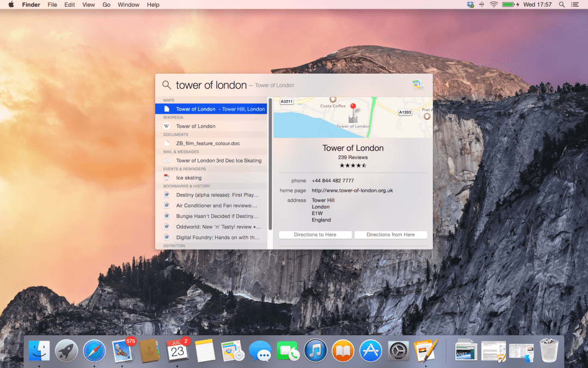Open the Edit menu
The width and height of the screenshot is (588, 368).
(69, 4)
